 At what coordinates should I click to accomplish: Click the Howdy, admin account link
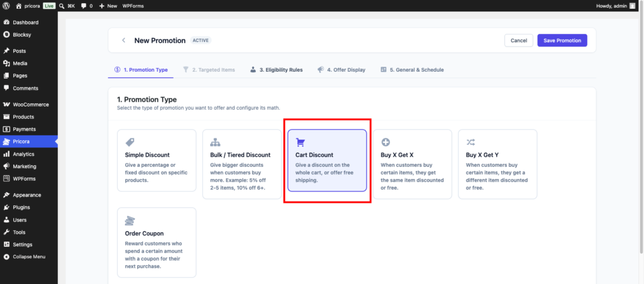615,6
